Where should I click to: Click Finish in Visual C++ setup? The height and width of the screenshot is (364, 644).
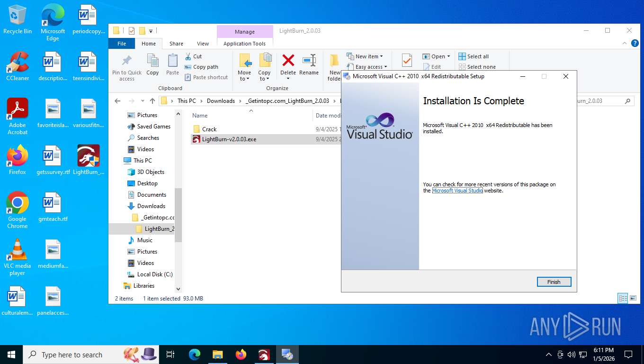(554, 282)
